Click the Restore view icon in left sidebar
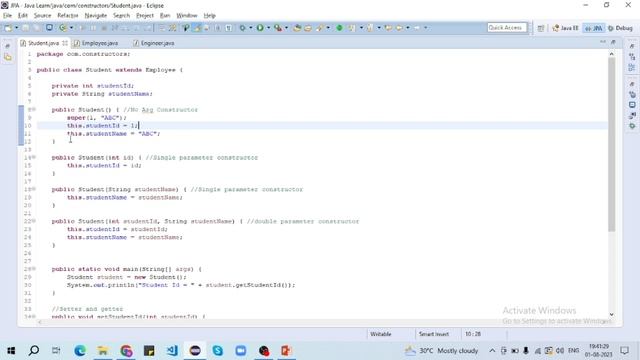This screenshot has height=360, width=640. [x=8, y=46]
